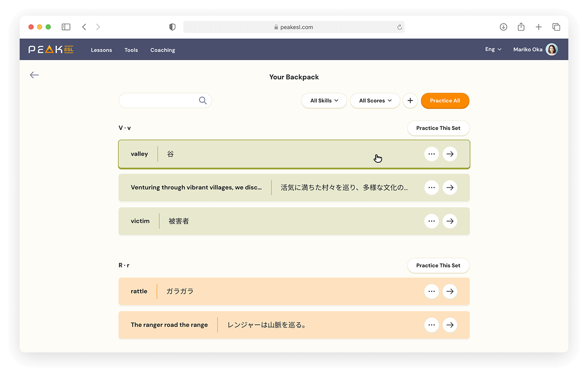Practice the V · v set

coord(439,128)
